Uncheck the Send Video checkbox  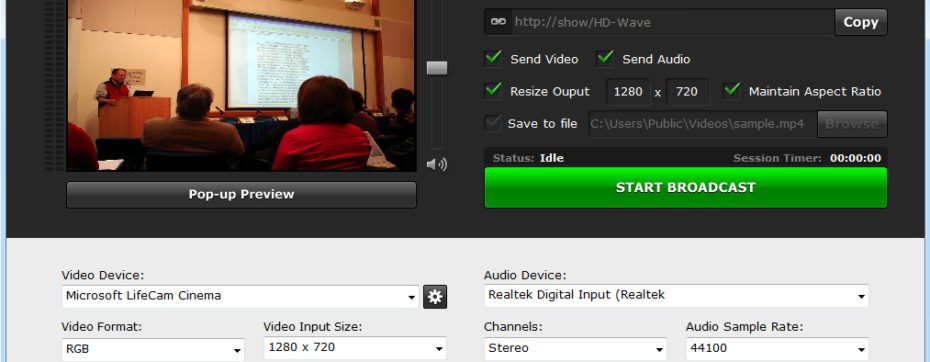[x=493, y=58]
